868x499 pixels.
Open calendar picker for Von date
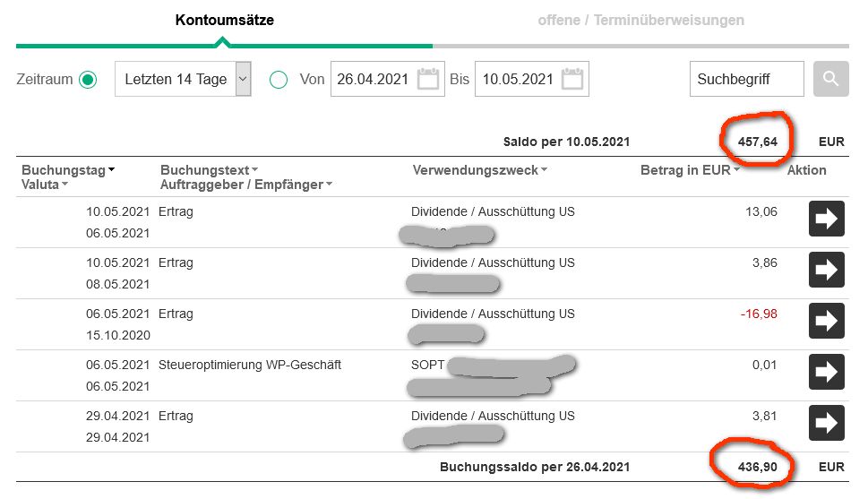428,79
